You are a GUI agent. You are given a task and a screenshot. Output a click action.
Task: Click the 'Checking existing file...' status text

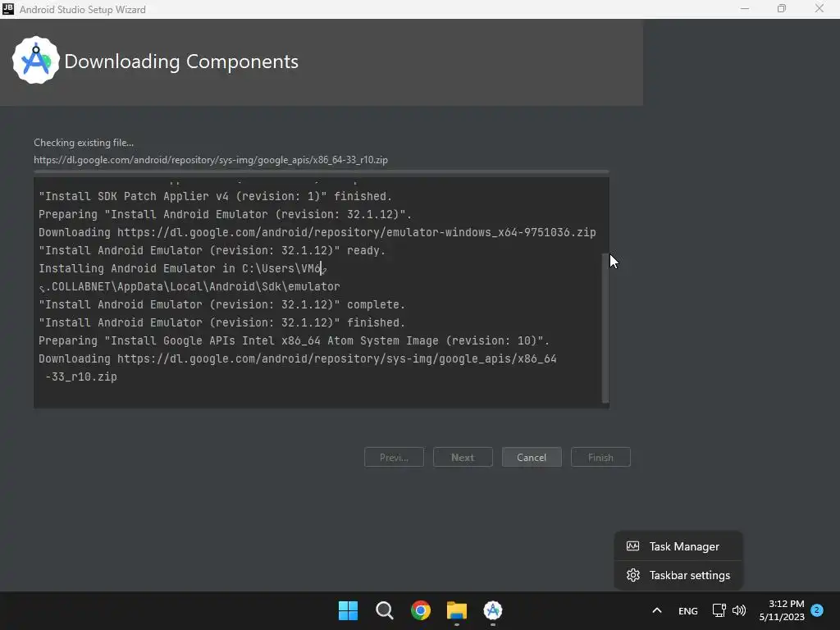pyautogui.click(x=84, y=143)
